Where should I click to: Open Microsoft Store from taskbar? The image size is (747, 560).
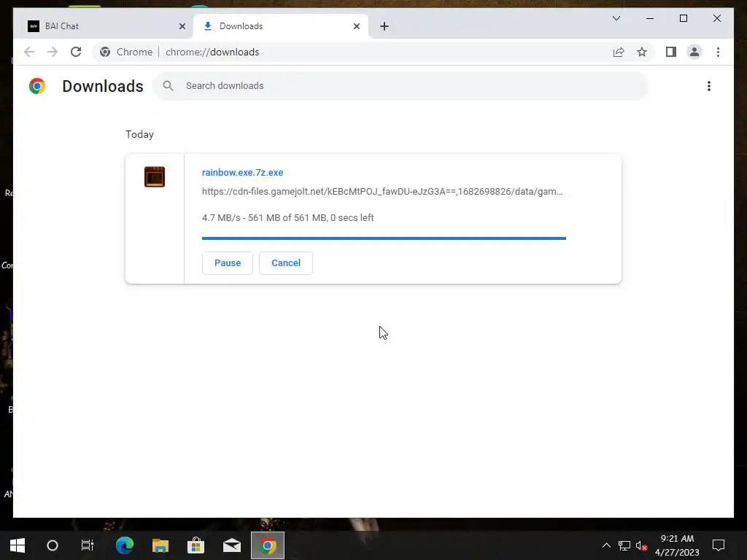coord(196,545)
